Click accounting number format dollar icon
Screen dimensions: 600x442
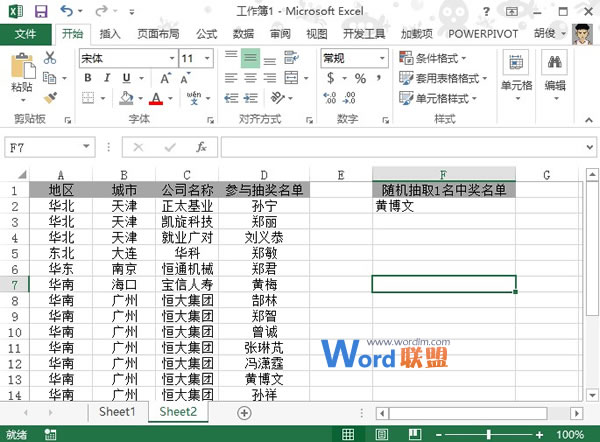331,78
